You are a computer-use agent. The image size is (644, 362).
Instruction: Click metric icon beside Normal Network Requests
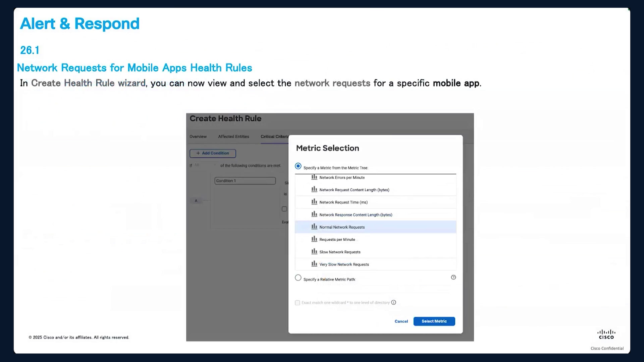click(314, 227)
